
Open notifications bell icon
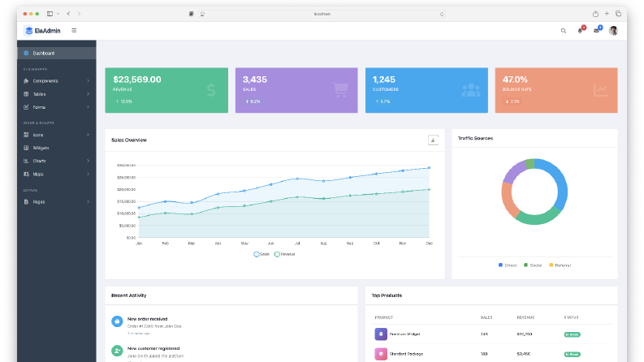point(580,30)
